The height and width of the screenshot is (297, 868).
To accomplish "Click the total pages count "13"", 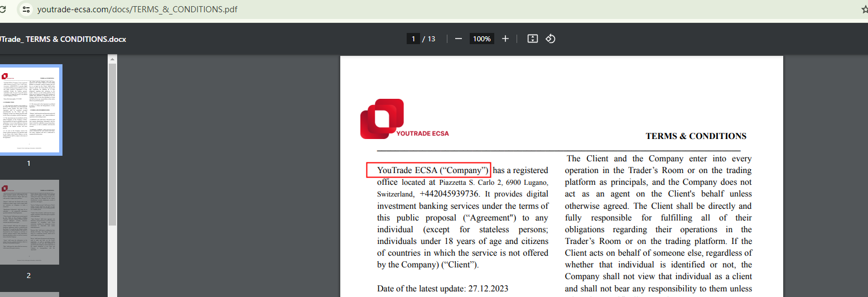I will 431,39.
